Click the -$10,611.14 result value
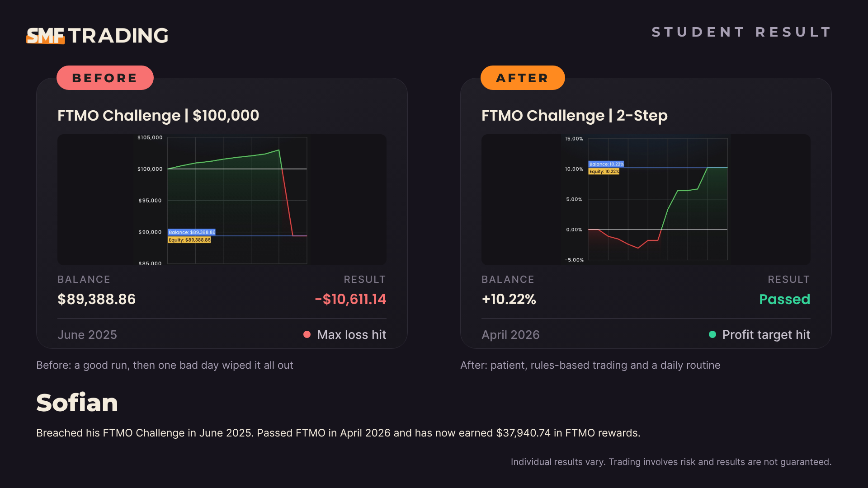Viewport: 868px width, 488px height. [350, 299]
